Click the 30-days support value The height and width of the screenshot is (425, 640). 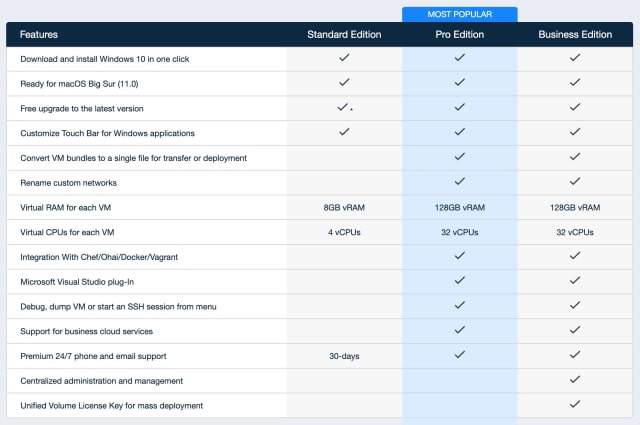coord(344,356)
